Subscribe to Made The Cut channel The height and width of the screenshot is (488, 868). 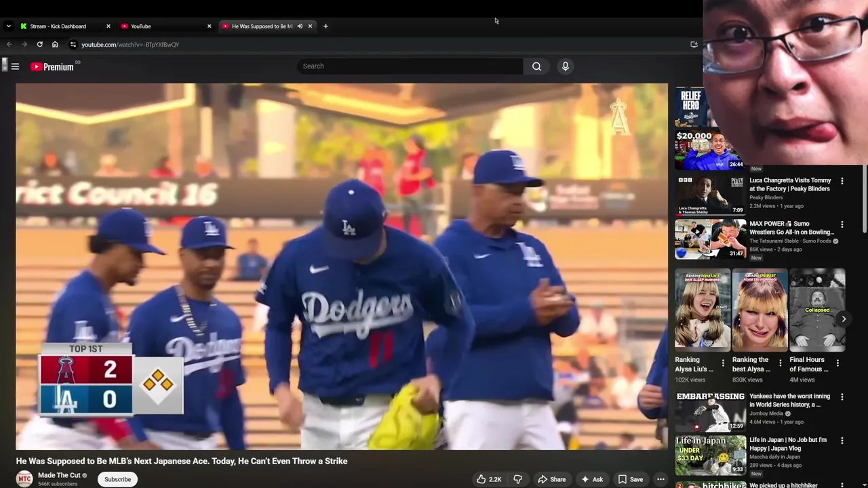coord(117,479)
